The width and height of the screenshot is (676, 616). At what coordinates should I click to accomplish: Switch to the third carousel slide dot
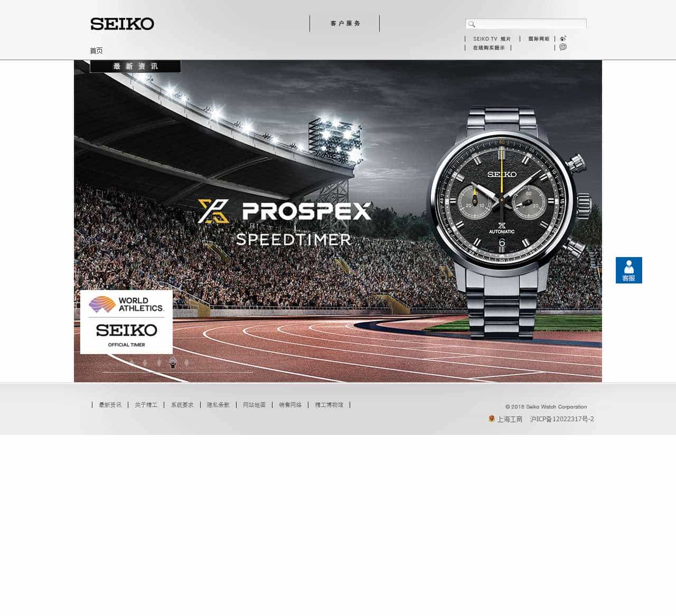point(159,363)
